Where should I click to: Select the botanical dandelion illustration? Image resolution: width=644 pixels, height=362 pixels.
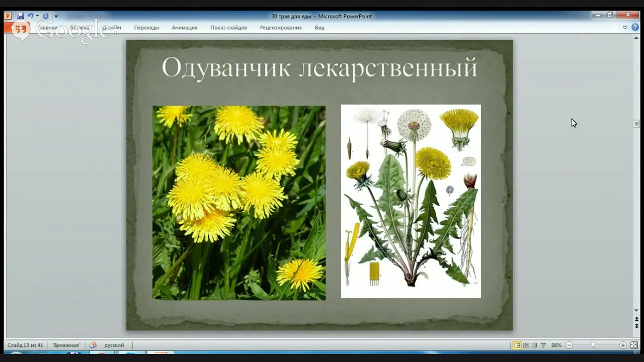(x=411, y=201)
